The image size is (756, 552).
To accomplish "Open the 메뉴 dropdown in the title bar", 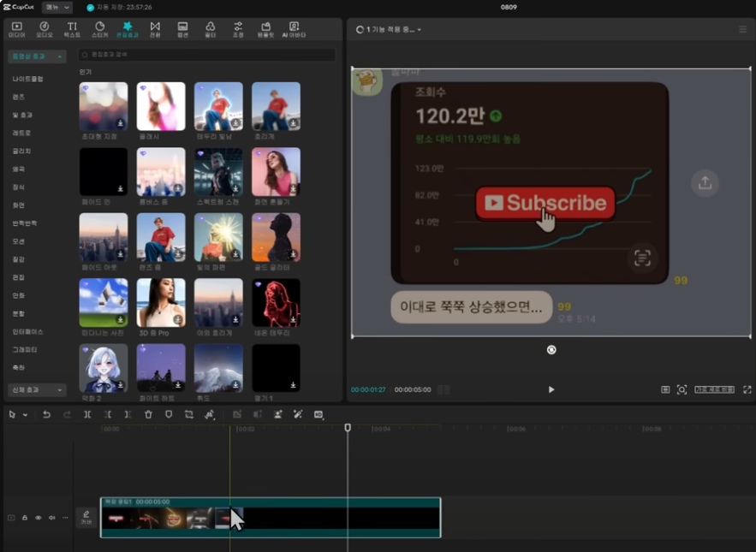I will (57, 7).
